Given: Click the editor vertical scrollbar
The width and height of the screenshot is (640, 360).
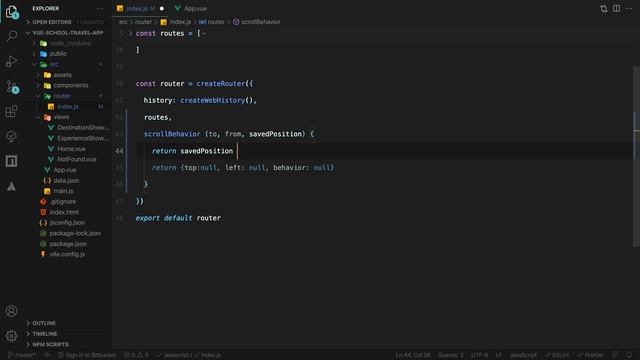Looking at the screenshot, I should tap(636, 157).
